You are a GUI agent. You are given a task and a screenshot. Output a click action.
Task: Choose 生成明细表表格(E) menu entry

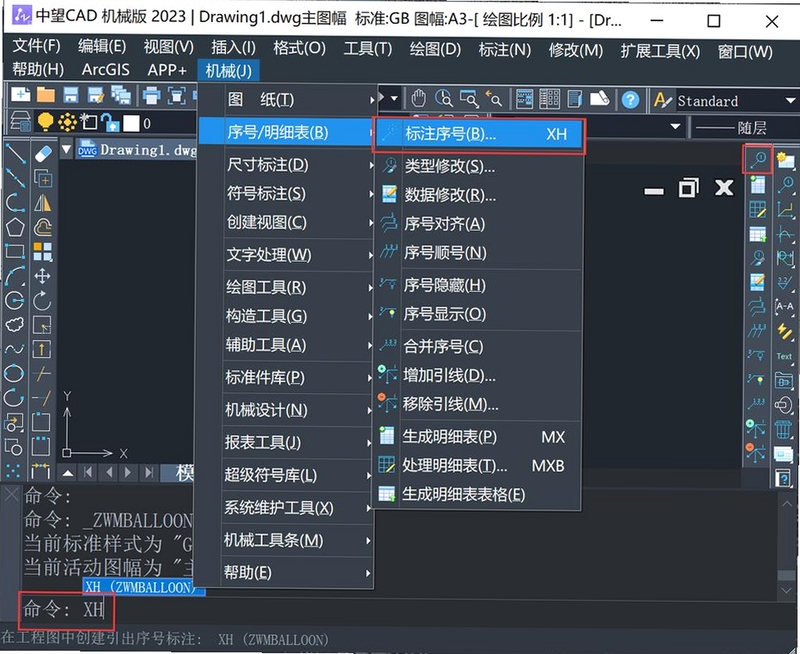[x=478, y=494]
